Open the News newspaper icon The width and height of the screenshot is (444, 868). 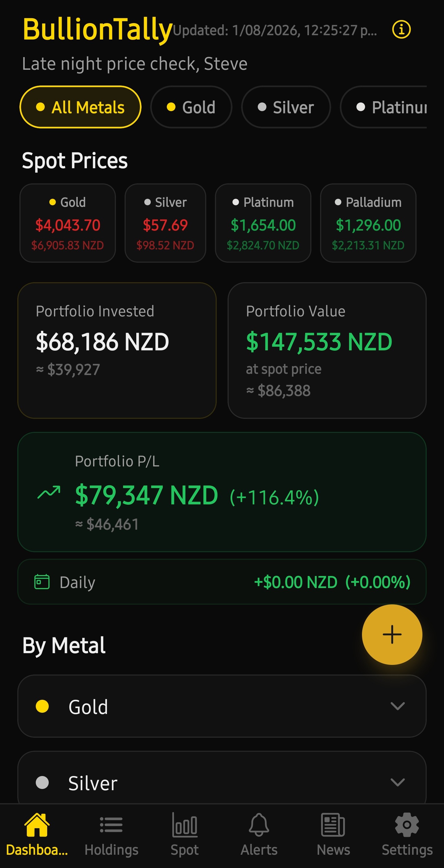coord(333,825)
